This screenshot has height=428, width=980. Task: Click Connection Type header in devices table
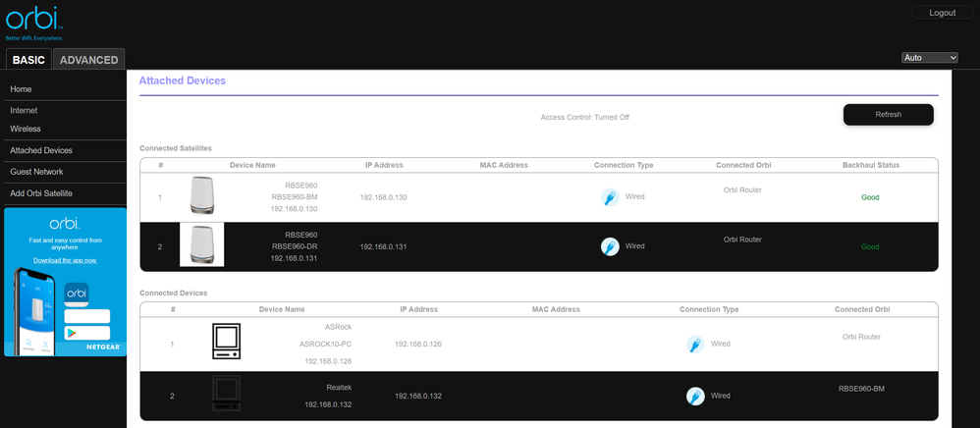tap(709, 309)
